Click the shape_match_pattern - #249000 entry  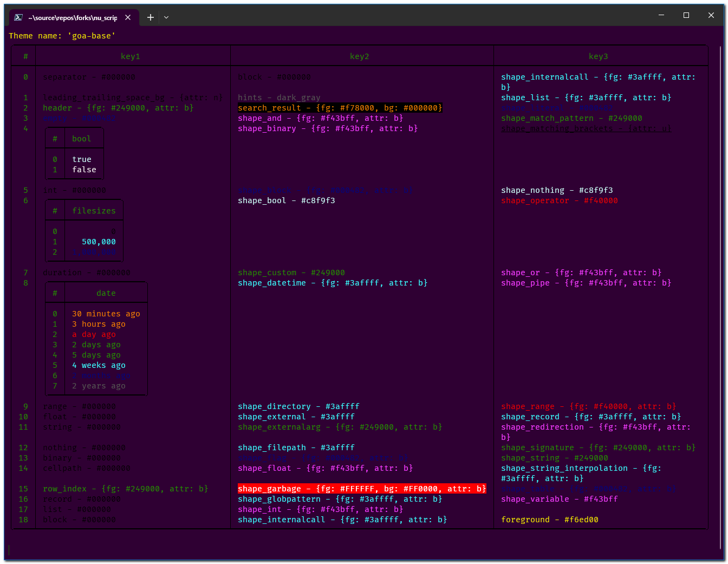pyautogui.click(x=571, y=118)
